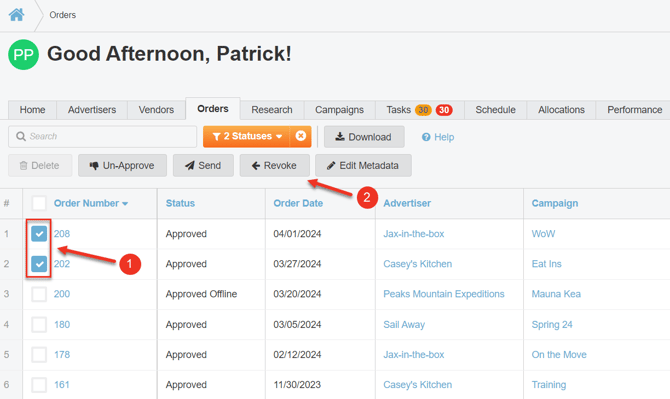Un-Approve the selected orders
Image resolution: width=670 pixels, height=399 pixels.
122,165
